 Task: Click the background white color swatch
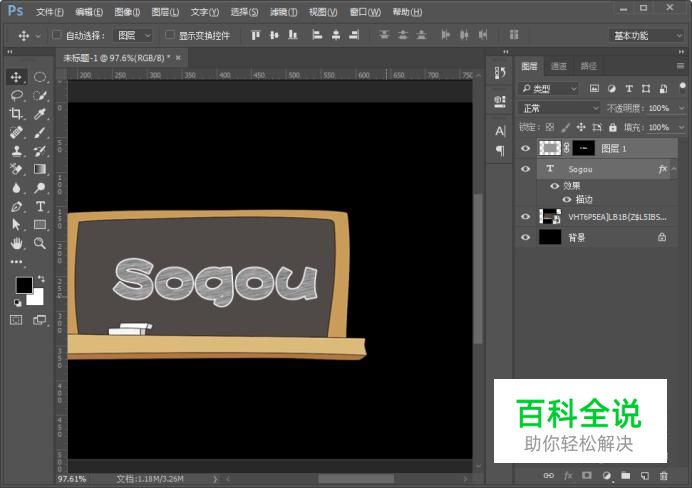pos(37,299)
